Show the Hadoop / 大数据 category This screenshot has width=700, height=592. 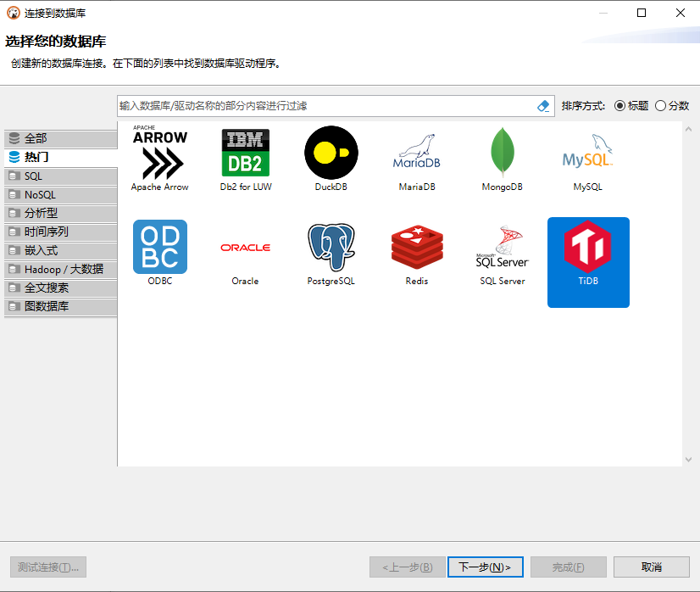[61, 270]
